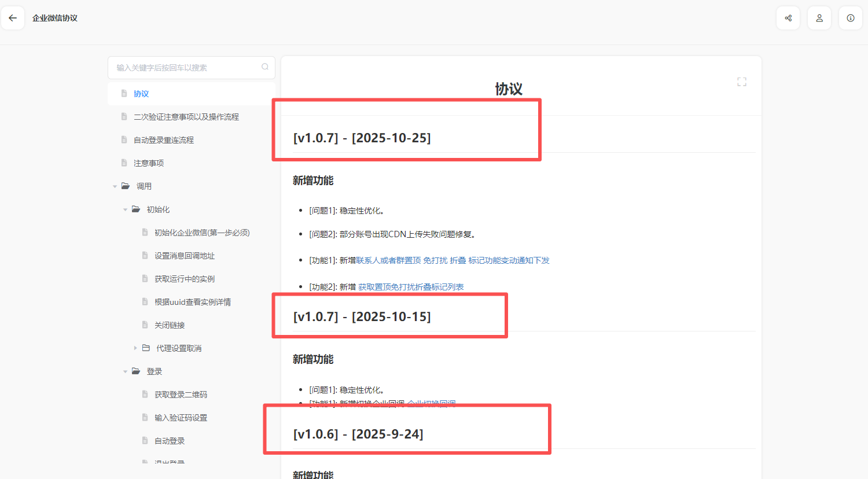Image resolution: width=868 pixels, height=479 pixels.
Task: Click document icon beside 根据uuid查看实例详情
Action: [145, 301]
